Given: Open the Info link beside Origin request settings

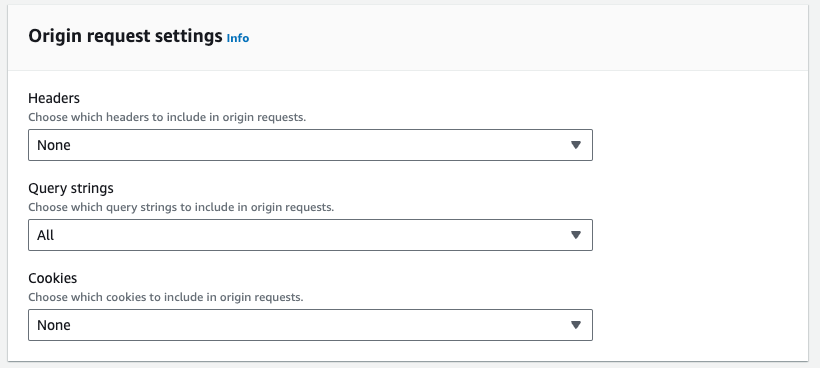Looking at the screenshot, I should pos(237,38).
